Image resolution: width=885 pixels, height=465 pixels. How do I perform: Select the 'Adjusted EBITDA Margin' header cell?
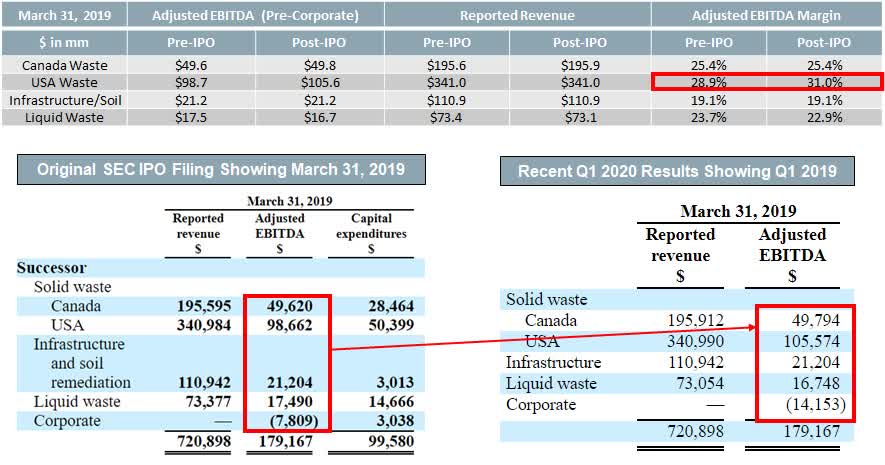tap(767, 16)
